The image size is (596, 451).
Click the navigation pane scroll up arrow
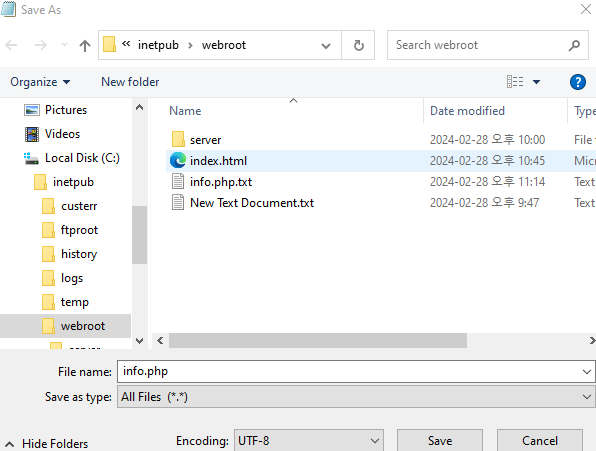(139, 108)
